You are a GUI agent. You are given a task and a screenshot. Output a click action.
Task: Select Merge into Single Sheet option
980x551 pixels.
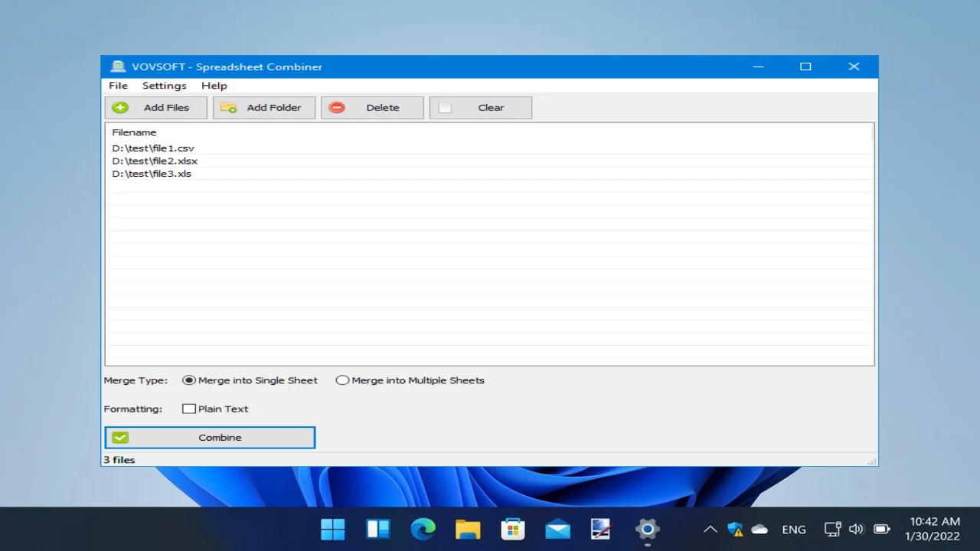[250, 380]
